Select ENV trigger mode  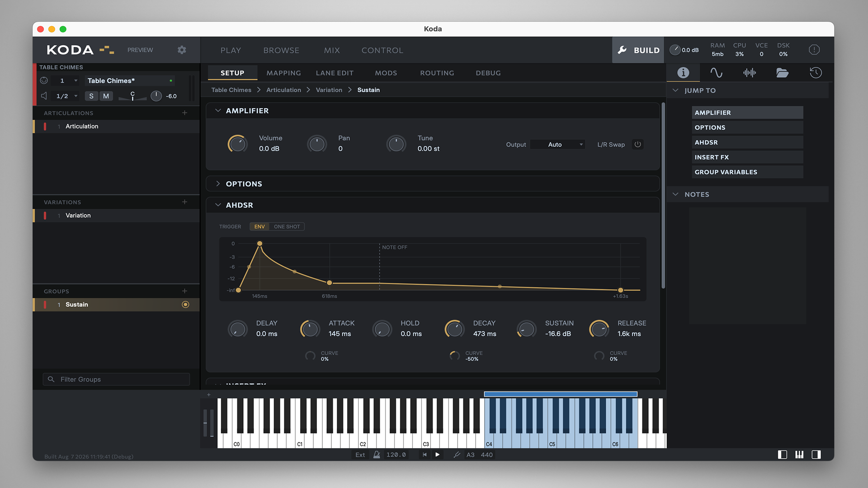(259, 226)
